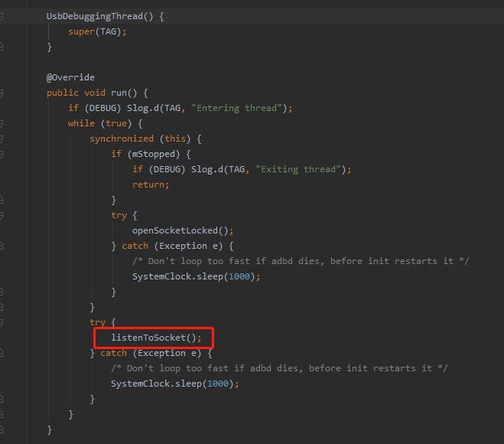This screenshot has height=444, width=504.
Task: Collapse the public void run() fold marker
Action: (x=1, y=93)
